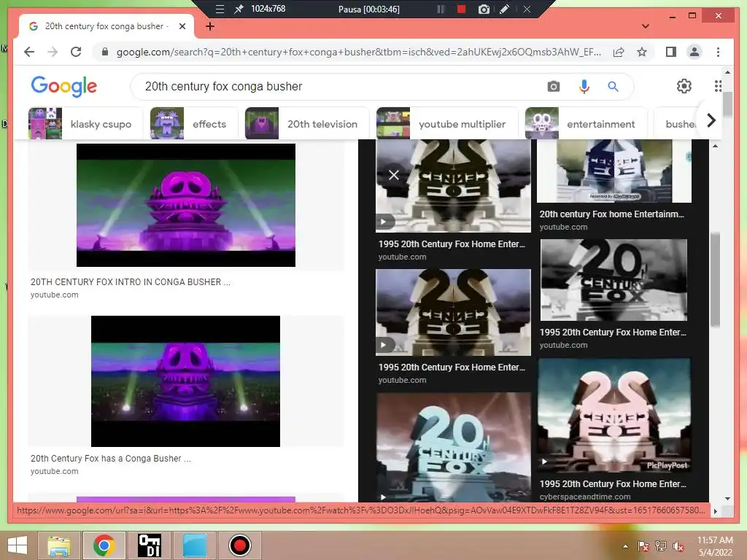View site security lock info
Image resolution: width=747 pixels, height=560 pixels.
pos(105,52)
